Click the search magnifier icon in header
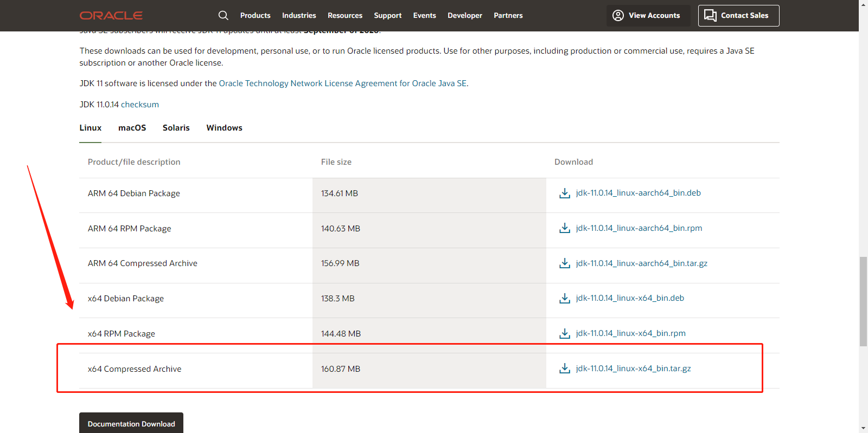This screenshot has width=868, height=433. (x=223, y=15)
